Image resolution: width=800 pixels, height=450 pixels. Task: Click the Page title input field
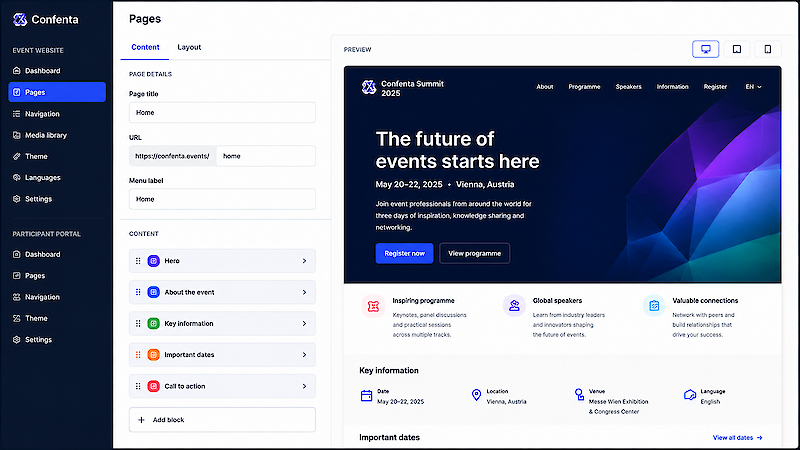coord(222,112)
